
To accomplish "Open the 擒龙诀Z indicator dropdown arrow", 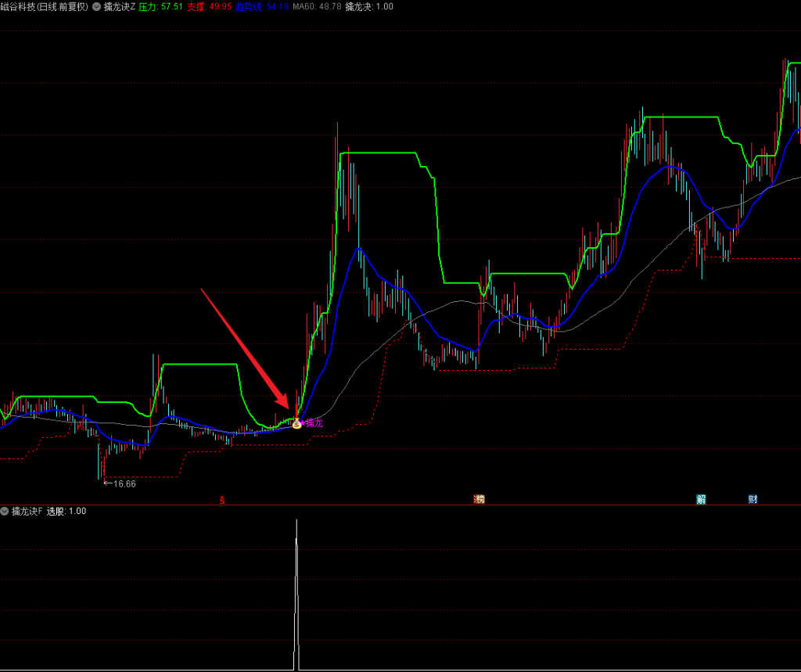I will click(96, 6).
